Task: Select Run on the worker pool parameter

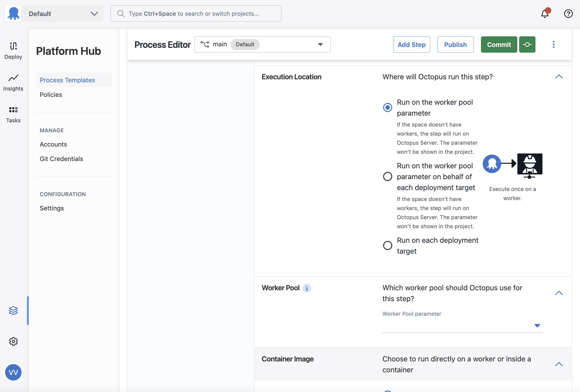Action: point(388,107)
